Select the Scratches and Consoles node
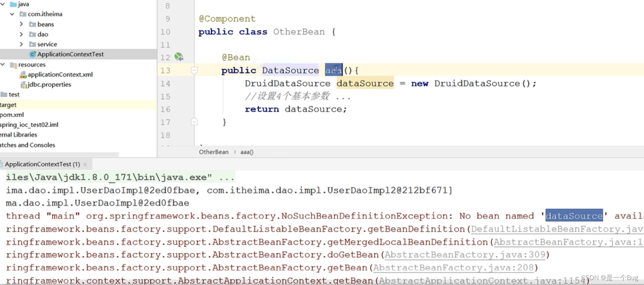 click(x=28, y=145)
